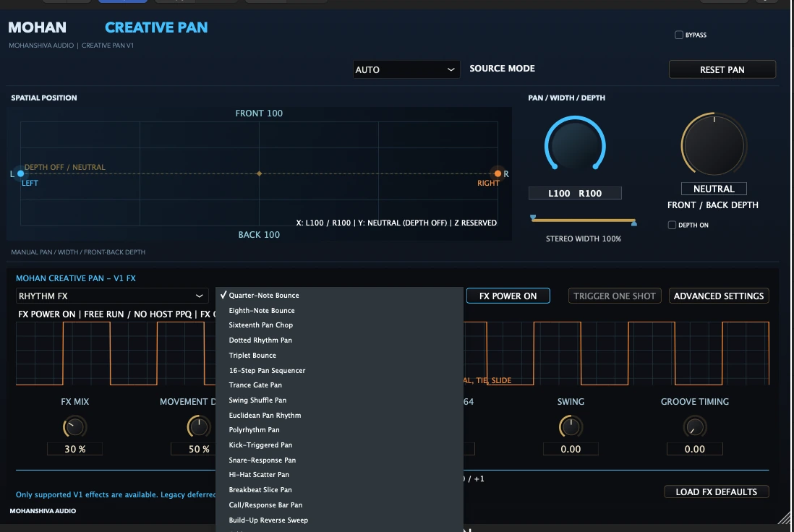Choose Swing Shuffle Pan
This screenshot has height=532, width=794.
[x=339, y=400]
